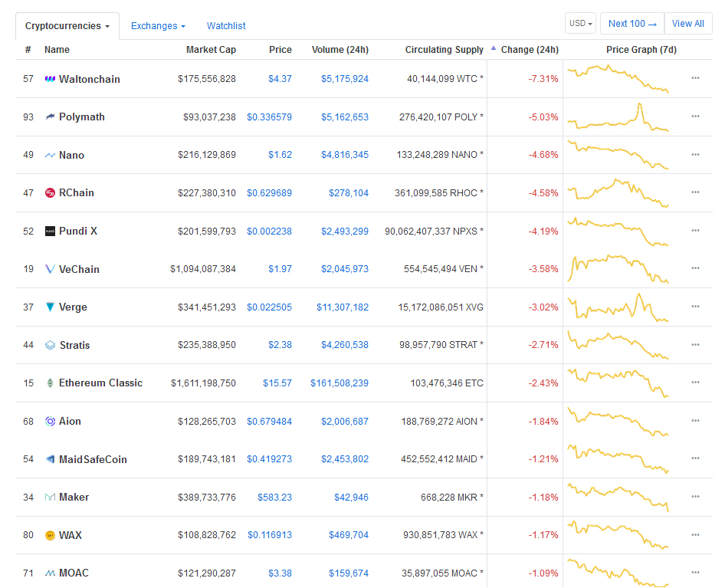Open the three-dot menu for MaidSafeCoin row
725x588 pixels.
(x=695, y=458)
